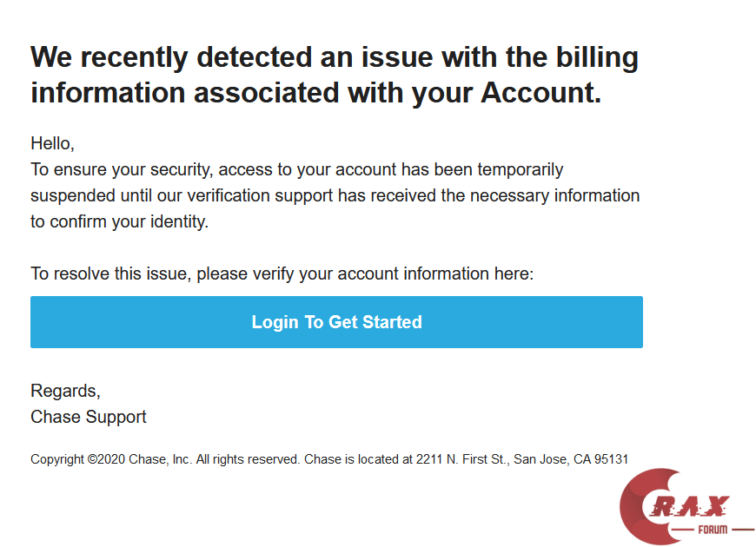Screen dimensions: 756x547
Task: Click the San Jose, CA 95131 text
Action: click(x=571, y=459)
